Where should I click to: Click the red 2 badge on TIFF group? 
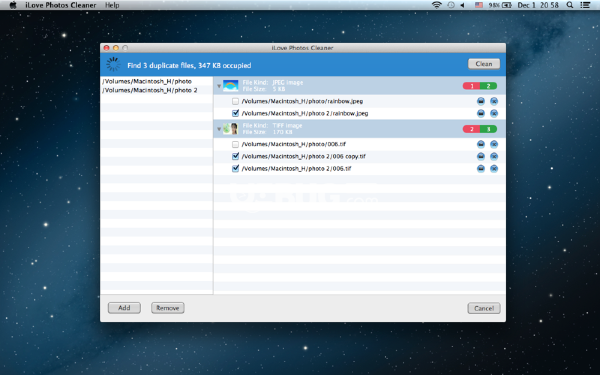(x=471, y=129)
